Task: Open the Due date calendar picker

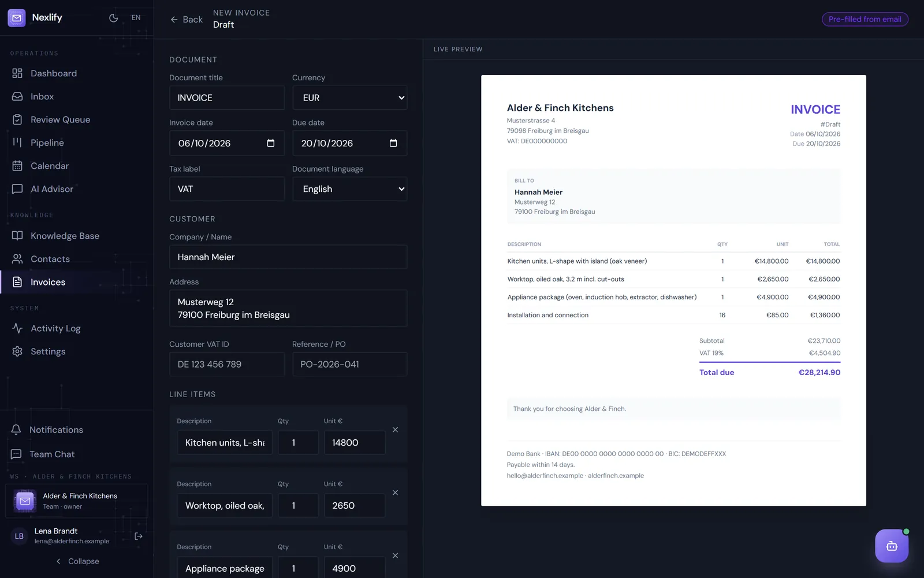Action: (393, 143)
